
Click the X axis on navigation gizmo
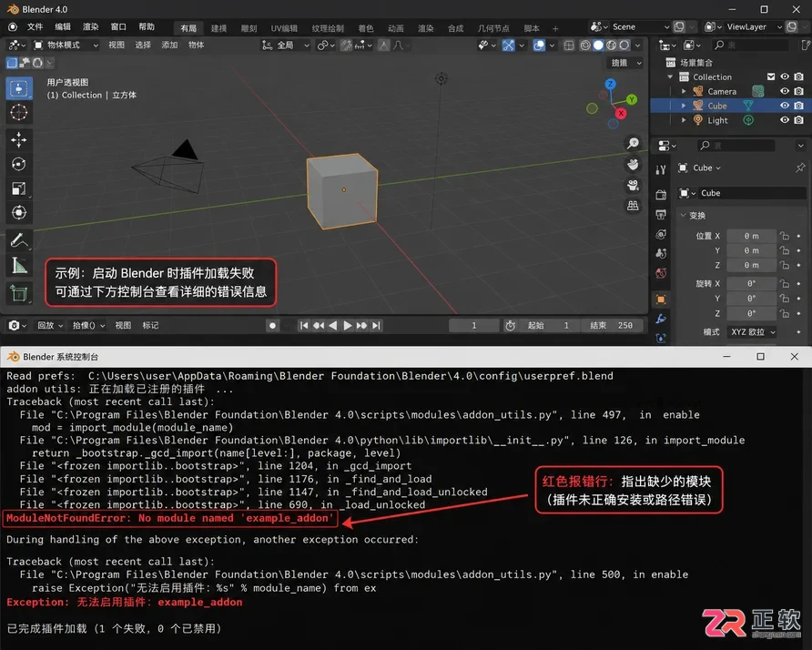click(x=621, y=113)
